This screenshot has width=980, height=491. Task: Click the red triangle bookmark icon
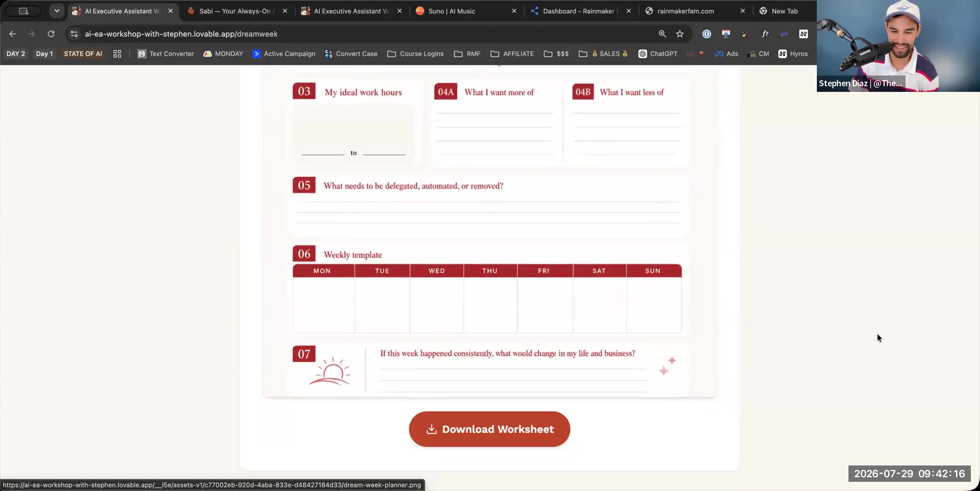[702, 54]
